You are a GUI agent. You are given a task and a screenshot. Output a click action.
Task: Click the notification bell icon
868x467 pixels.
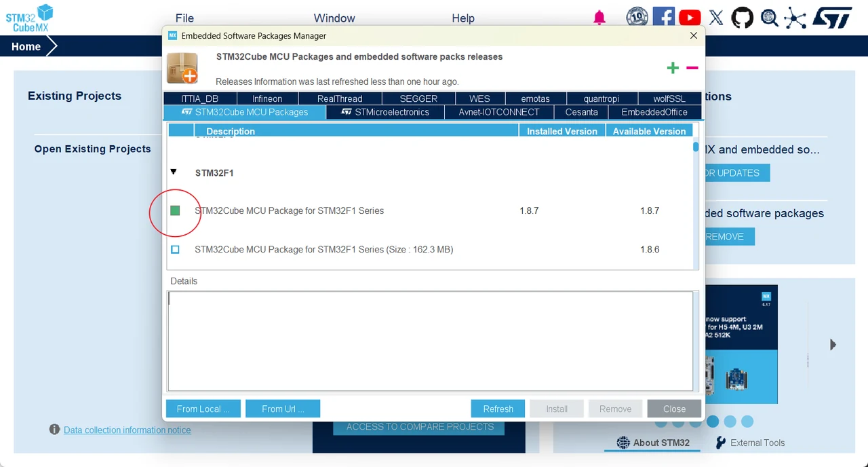[x=599, y=18]
